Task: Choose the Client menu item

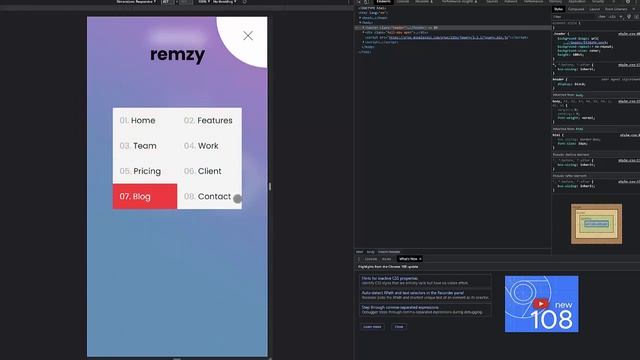Action: 209,171
